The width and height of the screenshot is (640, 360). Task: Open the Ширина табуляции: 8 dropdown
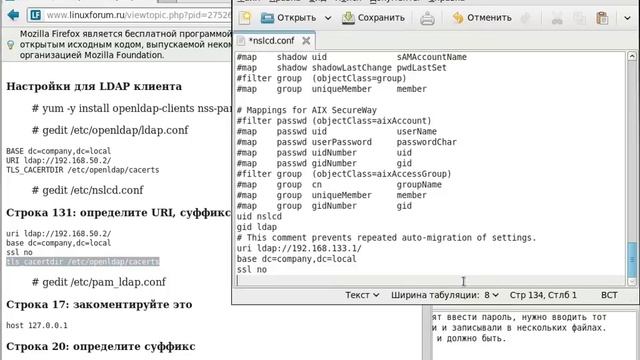(444, 295)
